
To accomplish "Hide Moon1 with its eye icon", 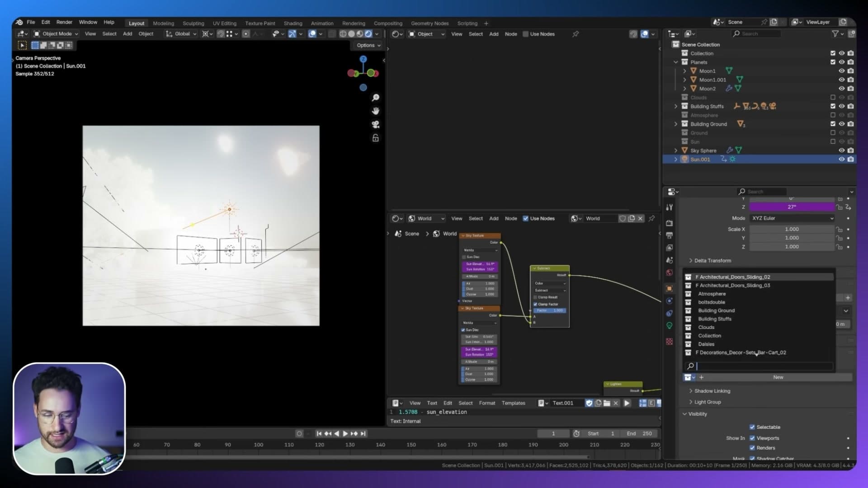I will [841, 71].
